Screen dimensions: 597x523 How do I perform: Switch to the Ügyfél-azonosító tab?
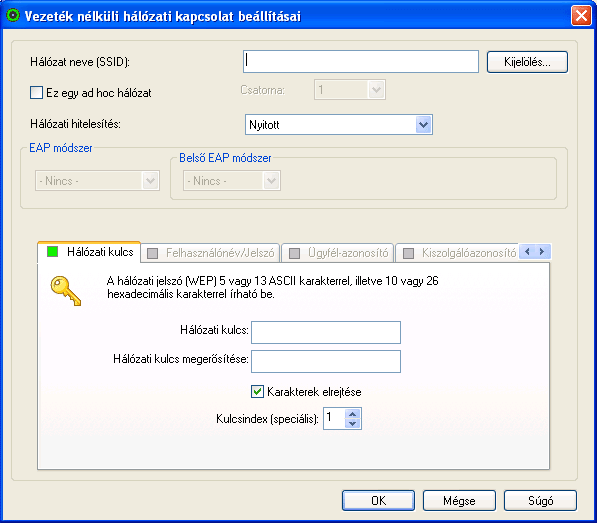click(x=338, y=253)
